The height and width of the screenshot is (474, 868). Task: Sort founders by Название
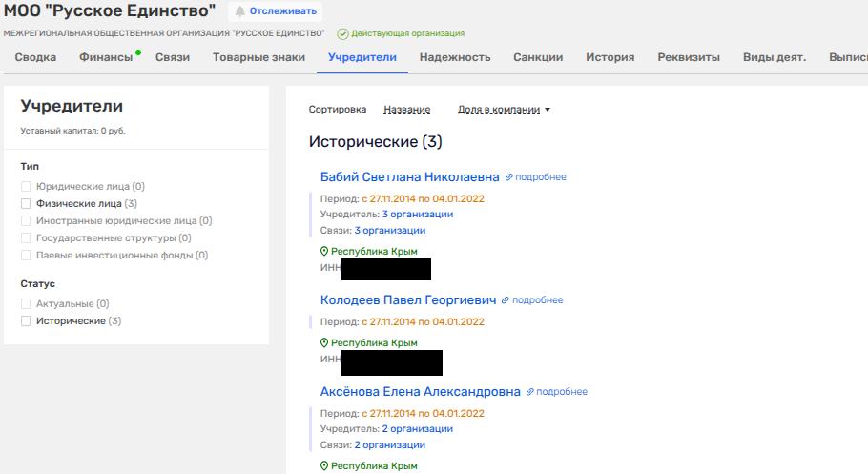click(406, 110)
